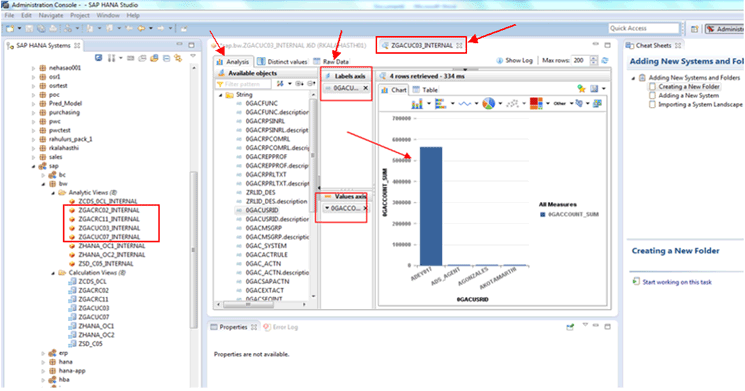This screenshot has height=391, width=745.
Task: Check the Creating a New Folder checkbox
Action: 652,86
